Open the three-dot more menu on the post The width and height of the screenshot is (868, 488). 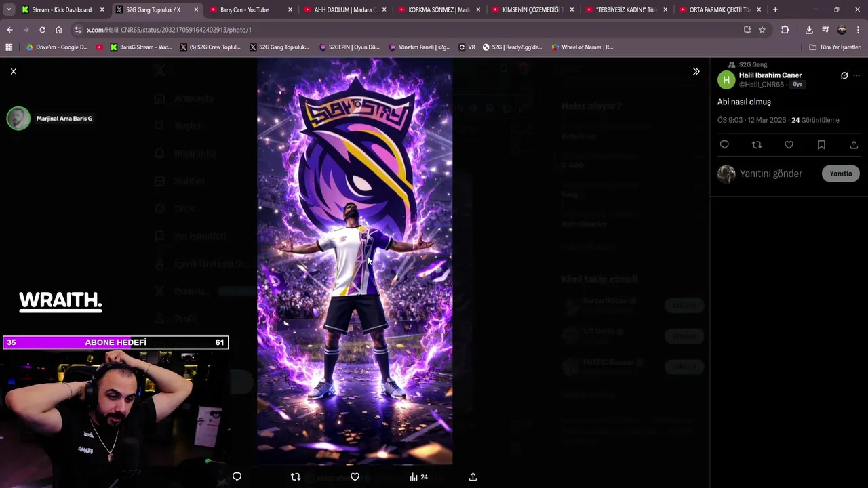pyautogui.click(x=856, y=75)
